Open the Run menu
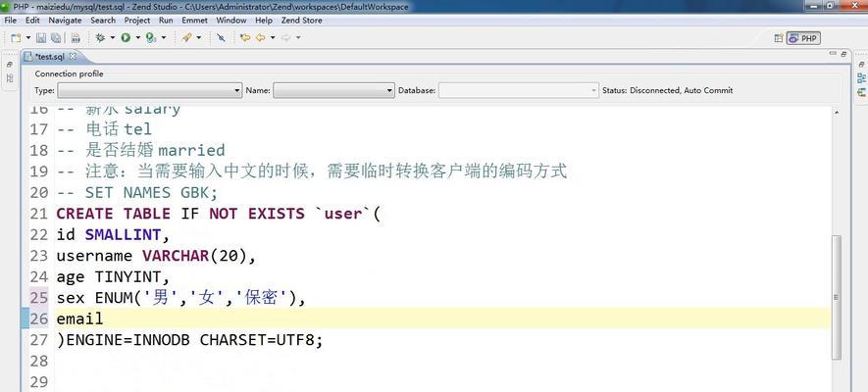 [166, 21]
